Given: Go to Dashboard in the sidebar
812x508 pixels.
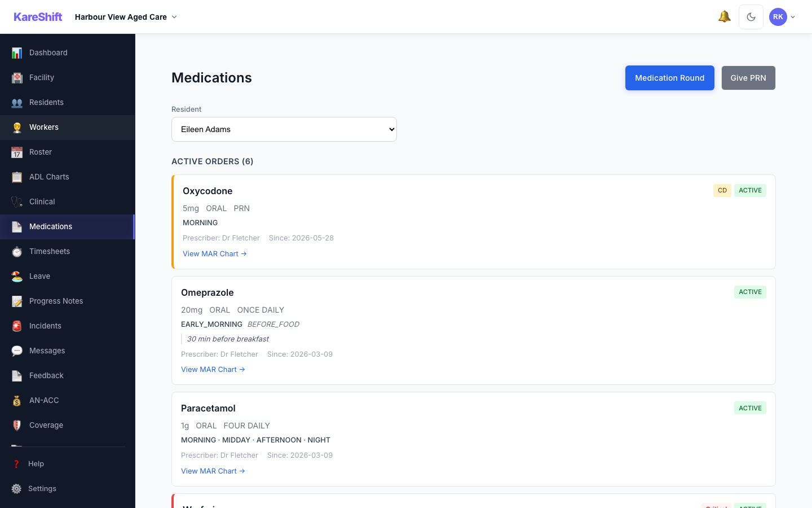Looking at the screenshot, I should point(68,52).
